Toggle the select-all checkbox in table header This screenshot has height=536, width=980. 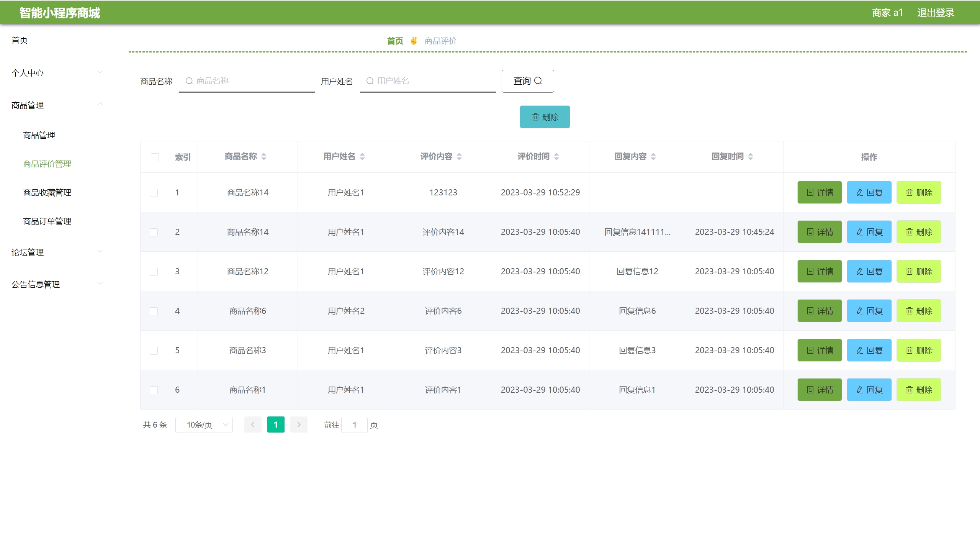155,157
